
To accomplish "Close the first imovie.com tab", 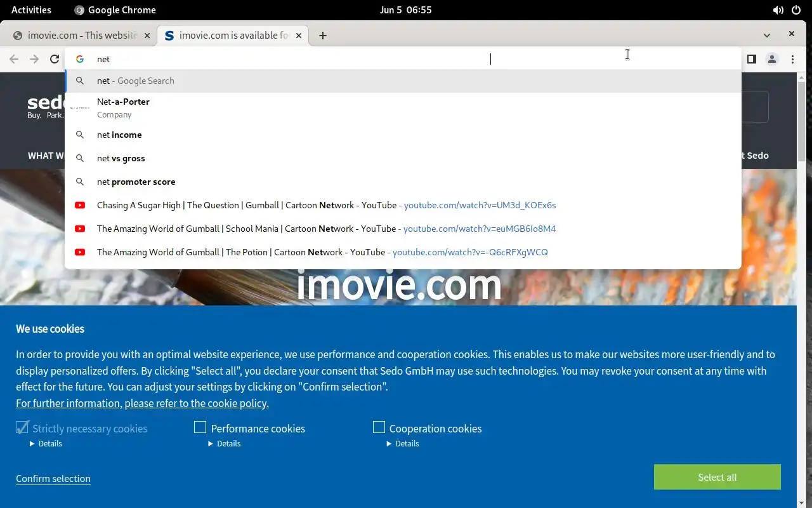I will click(x=147, y=36).
